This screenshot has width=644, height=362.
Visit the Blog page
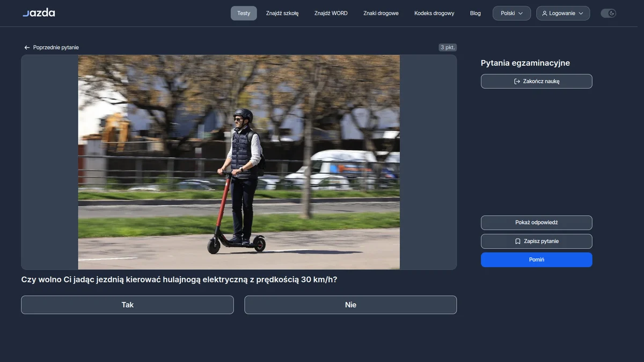[x=475, y=13]
